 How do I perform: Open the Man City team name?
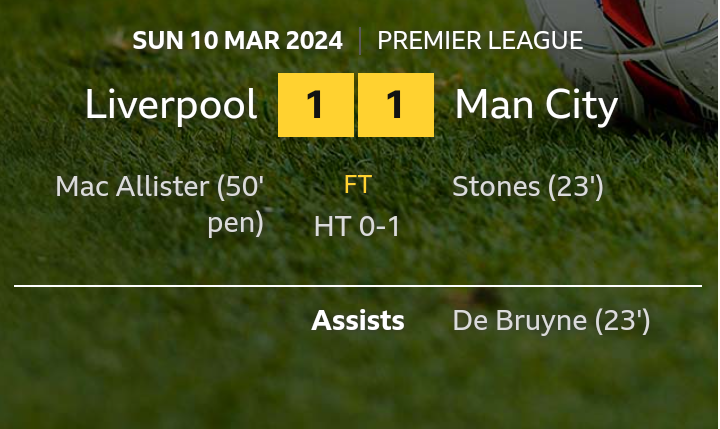(536, 105)
